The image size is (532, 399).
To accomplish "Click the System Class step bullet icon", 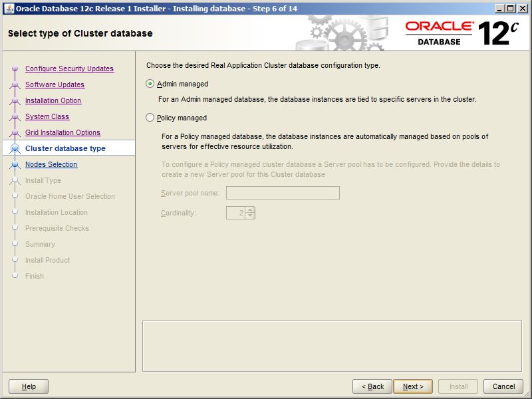I will pos(15,116).
